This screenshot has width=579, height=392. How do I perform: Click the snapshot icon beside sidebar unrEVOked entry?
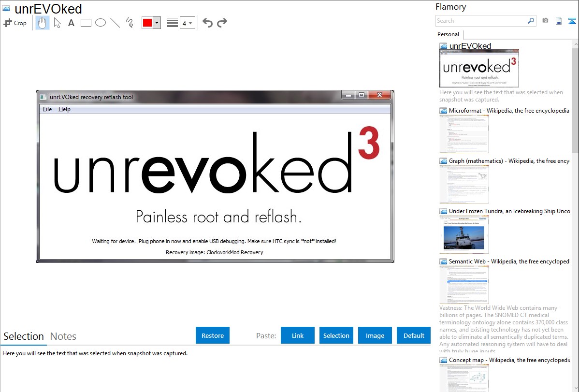(443, 46)
